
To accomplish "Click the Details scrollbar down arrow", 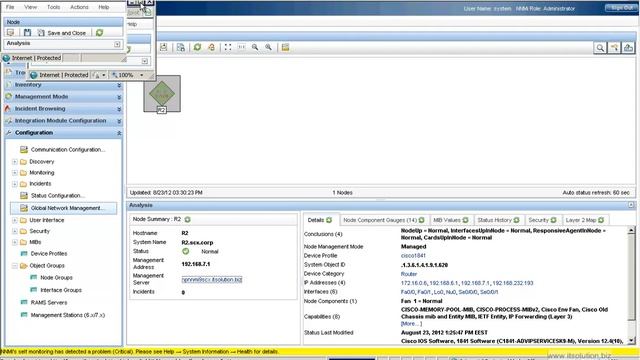I will click(631, 341).
